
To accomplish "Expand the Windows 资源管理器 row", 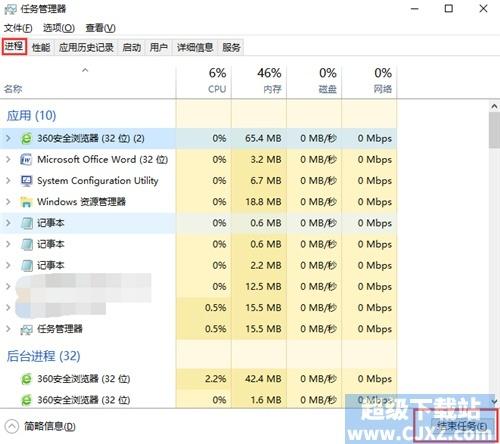I will 8,202.
